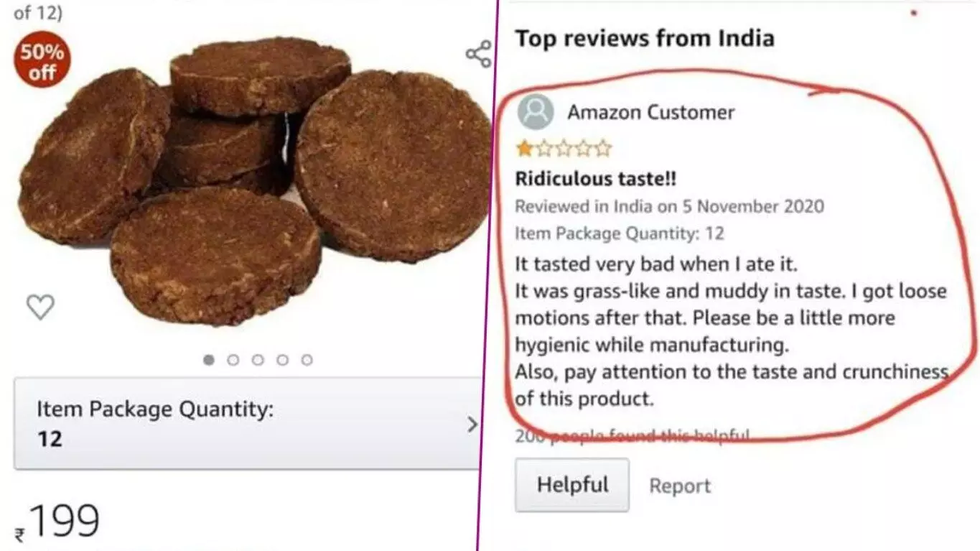Select the second image carousel dot
980x551 pixels.
(233, 360)
